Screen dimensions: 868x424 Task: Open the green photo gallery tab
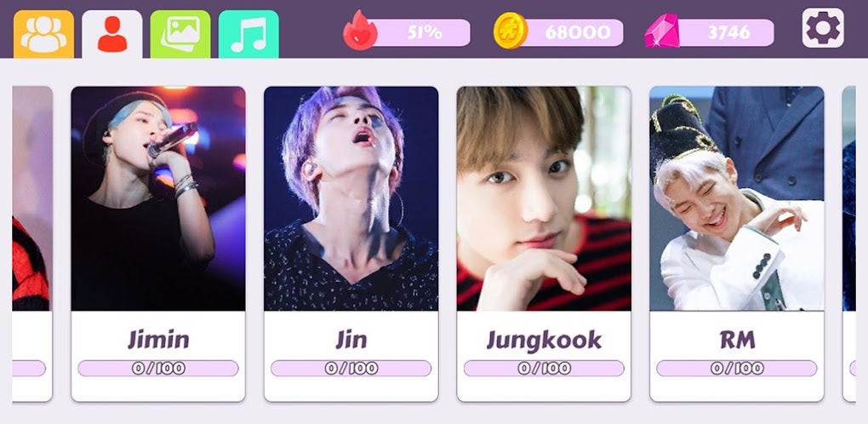[180, 34]
